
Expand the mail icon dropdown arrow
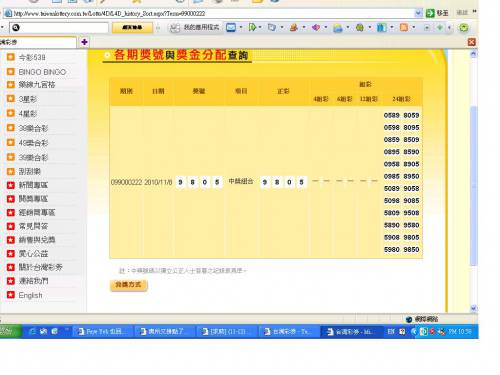coord(241,27)
